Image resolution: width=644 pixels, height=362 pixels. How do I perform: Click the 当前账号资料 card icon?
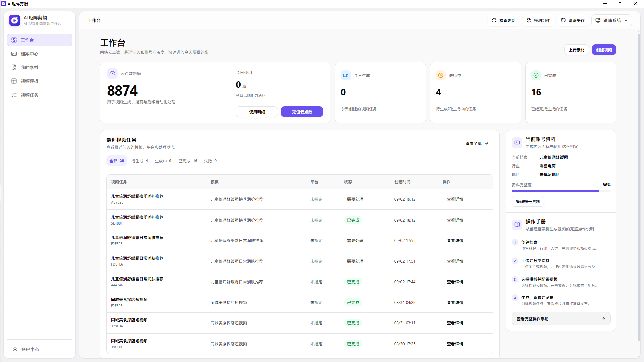coord(517,143)
